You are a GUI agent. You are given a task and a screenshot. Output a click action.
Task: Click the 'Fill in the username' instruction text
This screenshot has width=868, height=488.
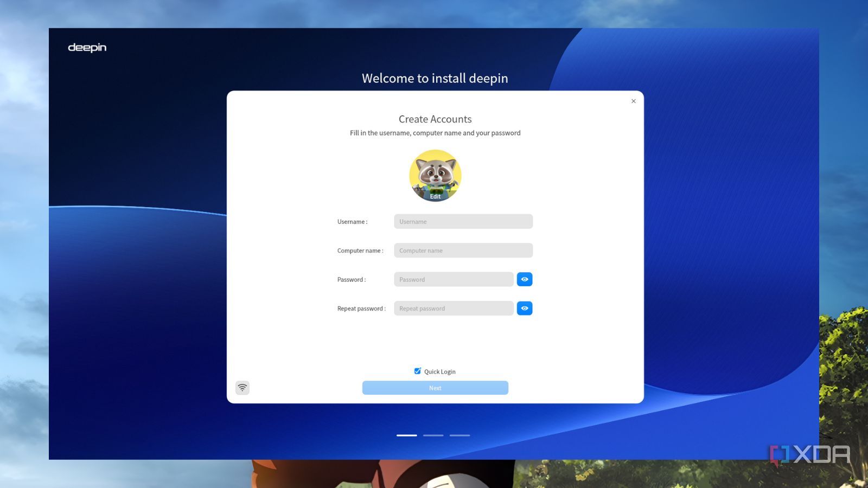[435, 133]
